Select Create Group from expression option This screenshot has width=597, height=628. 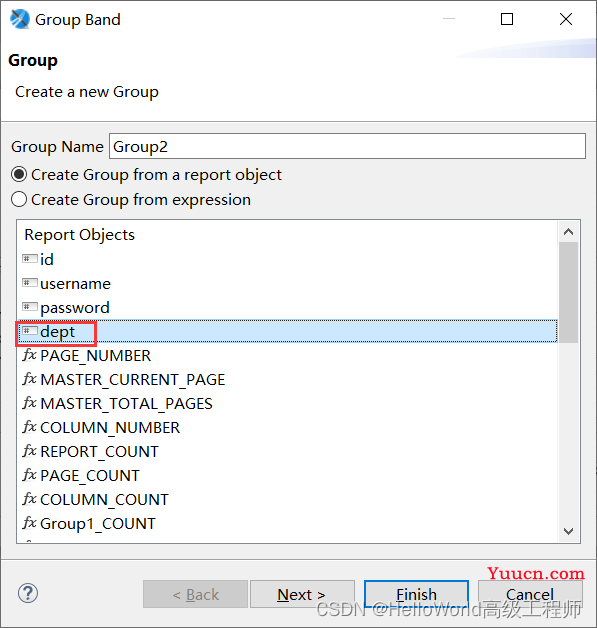131,199
